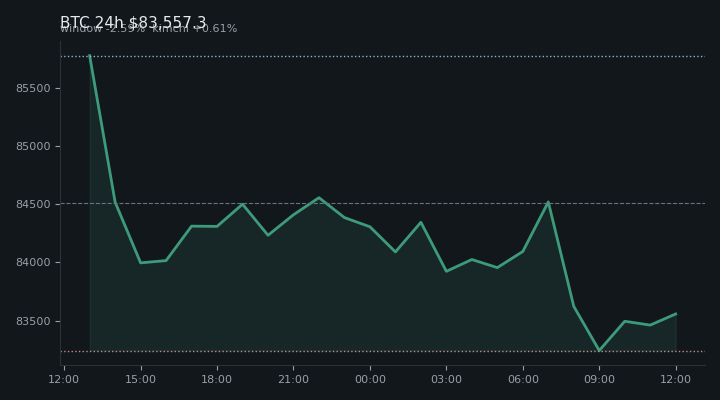The image size is (720, 400).
Task: Click the 06:00 time axis label
Action: [x=523, y=379]
